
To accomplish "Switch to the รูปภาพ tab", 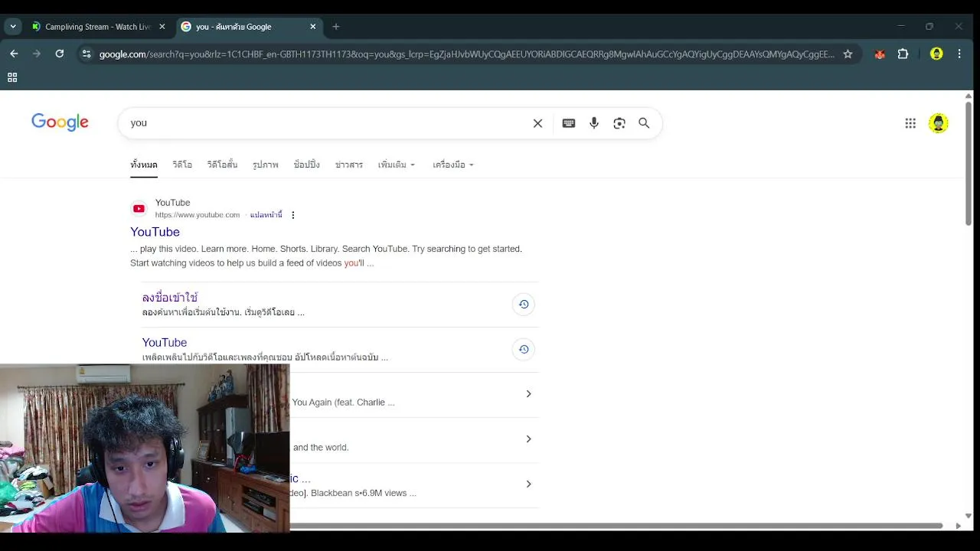I will (266, 165).
